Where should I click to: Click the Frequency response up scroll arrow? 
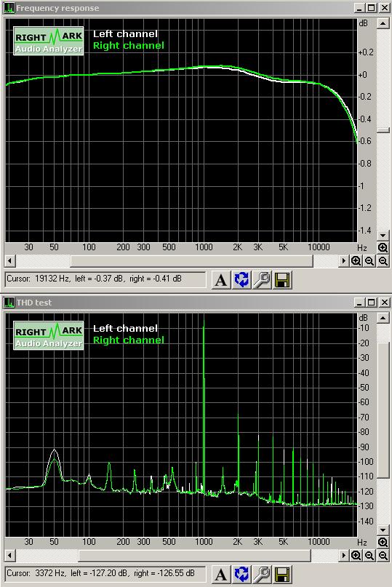click(x=383, y=23)
